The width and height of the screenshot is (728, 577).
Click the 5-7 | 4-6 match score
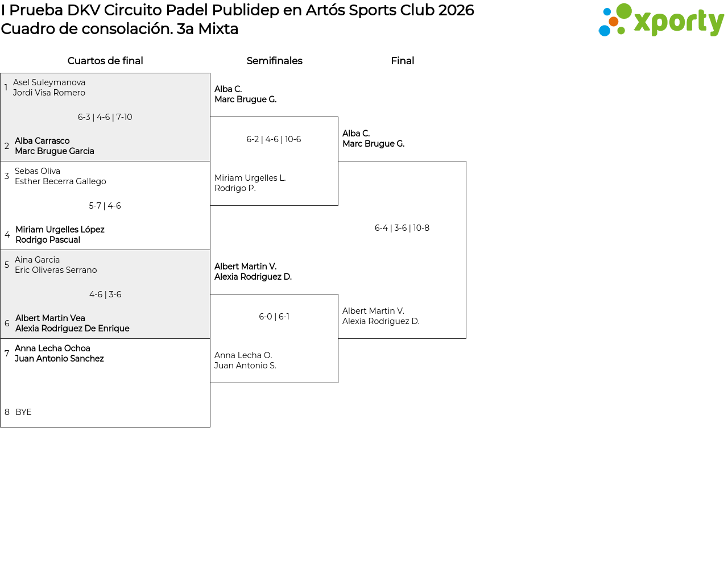[105, 206]
